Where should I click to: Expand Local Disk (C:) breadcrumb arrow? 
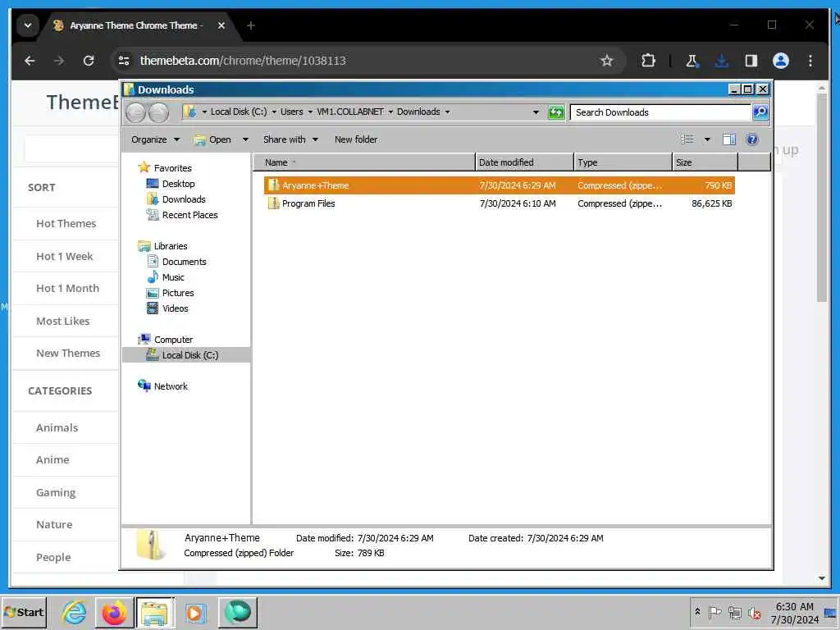[x=274, y=112]
